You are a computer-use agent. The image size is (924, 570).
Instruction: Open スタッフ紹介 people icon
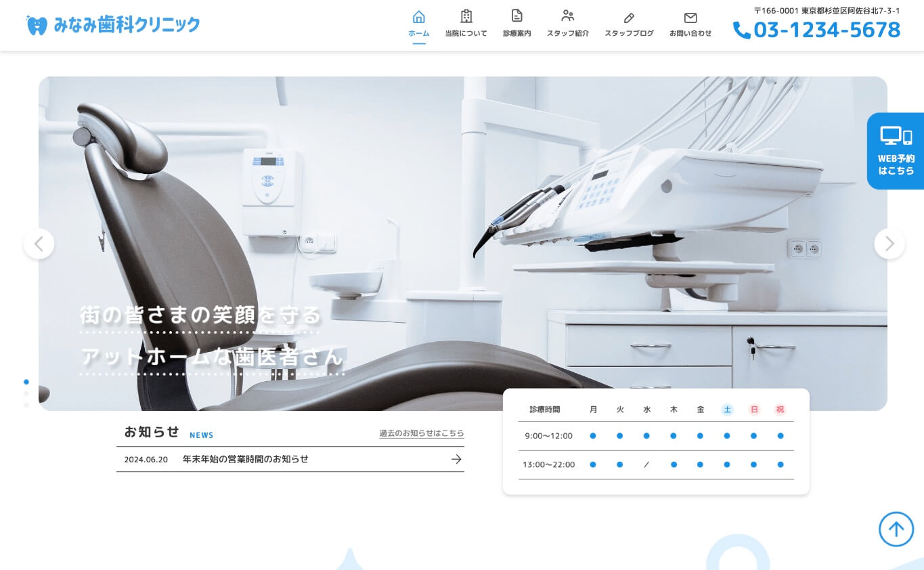point(567,16)
